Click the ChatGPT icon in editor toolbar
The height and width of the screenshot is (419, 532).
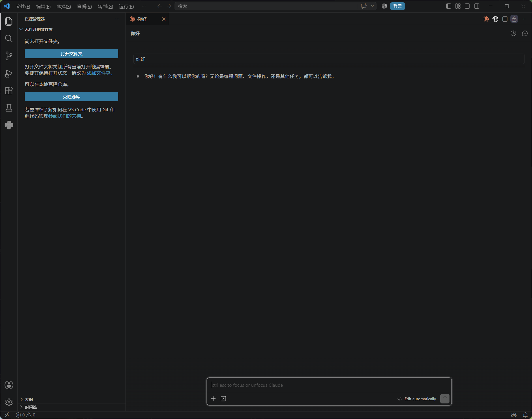495,19
